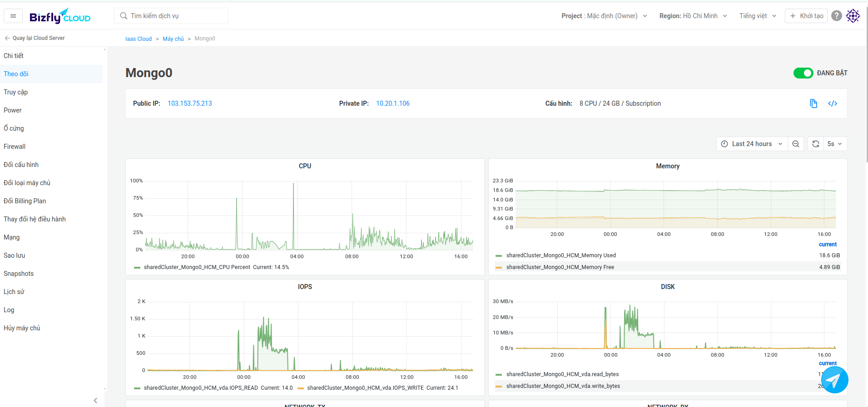Open the help question mark icon
Image resolution: width=868 pixels, height=407 pixels.
tap(836, 16)
